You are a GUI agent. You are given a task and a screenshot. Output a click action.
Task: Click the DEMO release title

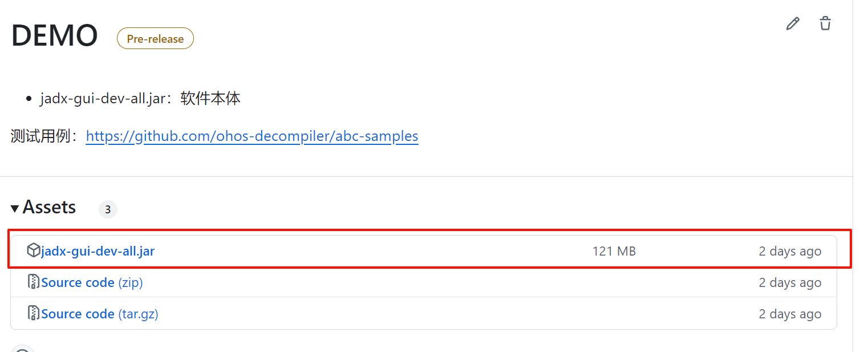55,35
